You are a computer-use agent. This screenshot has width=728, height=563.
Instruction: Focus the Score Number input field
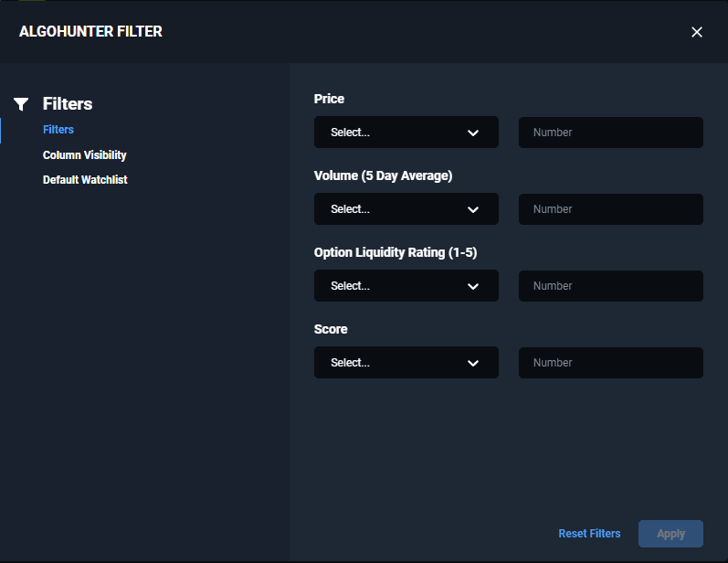[x=610, y=362]
